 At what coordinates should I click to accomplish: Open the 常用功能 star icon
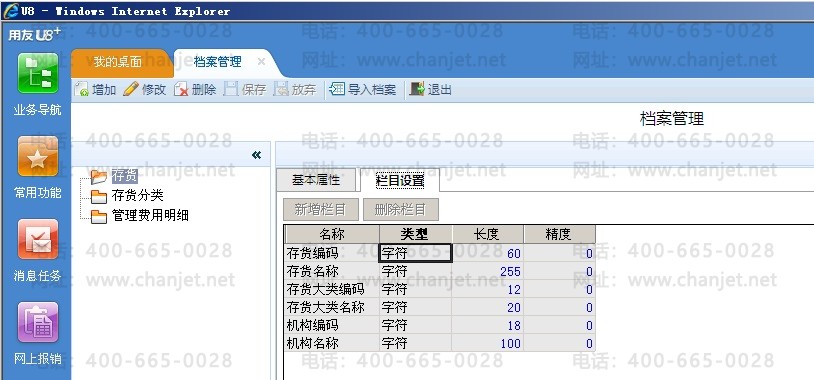click(38, 156)
